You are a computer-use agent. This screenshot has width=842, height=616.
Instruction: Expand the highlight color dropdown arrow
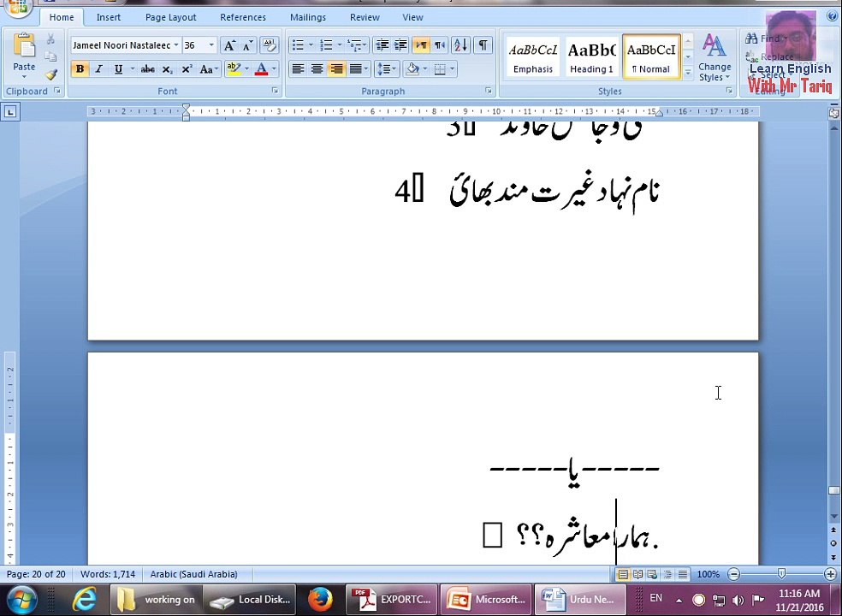tap(247, 69)
